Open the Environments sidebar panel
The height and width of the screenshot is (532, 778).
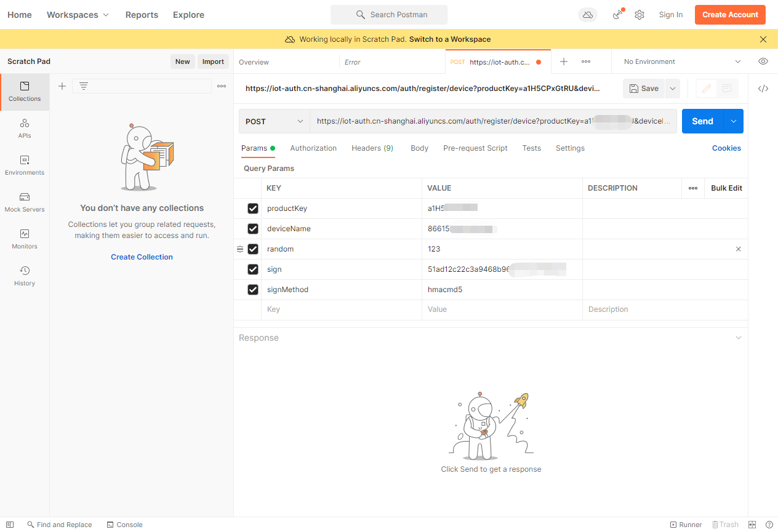[25, 165]
